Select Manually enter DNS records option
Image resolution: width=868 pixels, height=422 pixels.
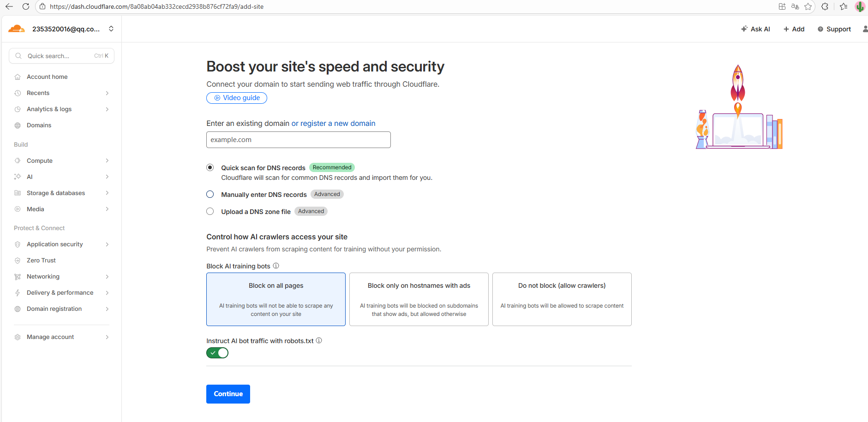point(210,194)
